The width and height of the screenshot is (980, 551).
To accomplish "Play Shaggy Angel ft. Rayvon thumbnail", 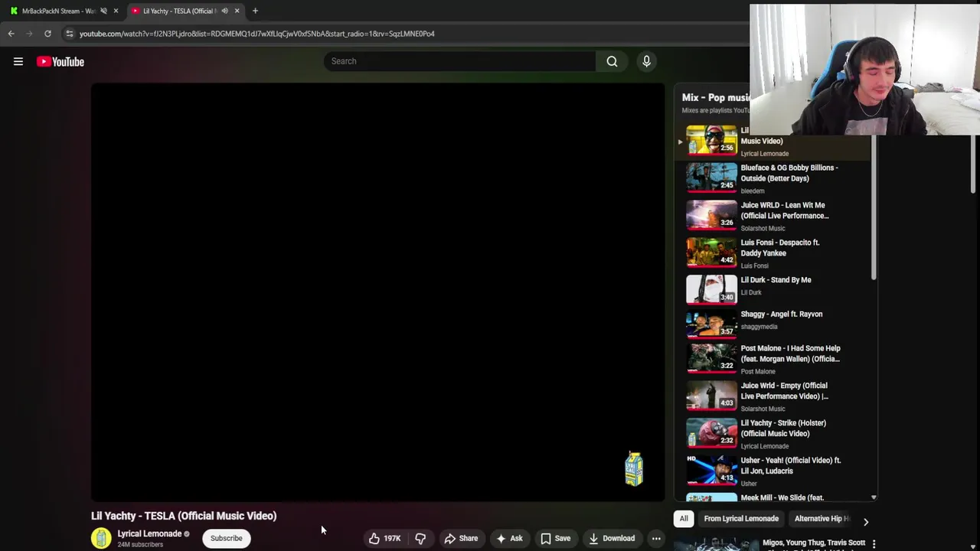I will pyautogui.click(x=711, y=324).
